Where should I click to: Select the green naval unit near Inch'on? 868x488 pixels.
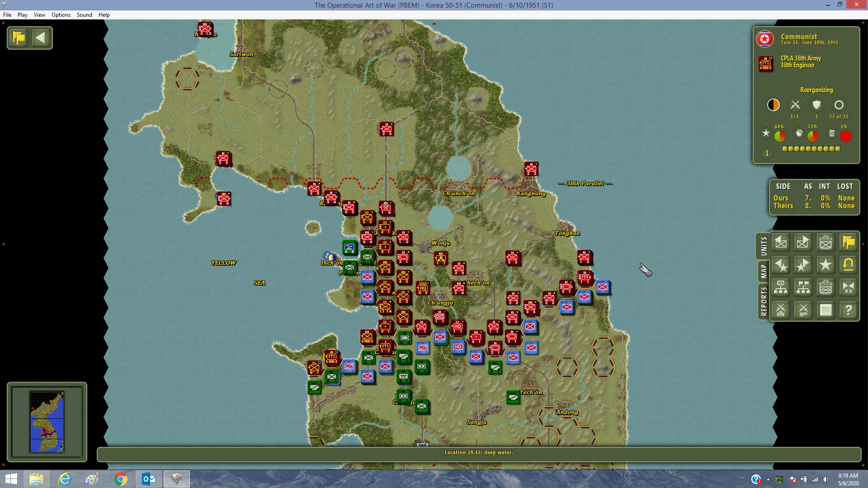[x=349, y=247]
